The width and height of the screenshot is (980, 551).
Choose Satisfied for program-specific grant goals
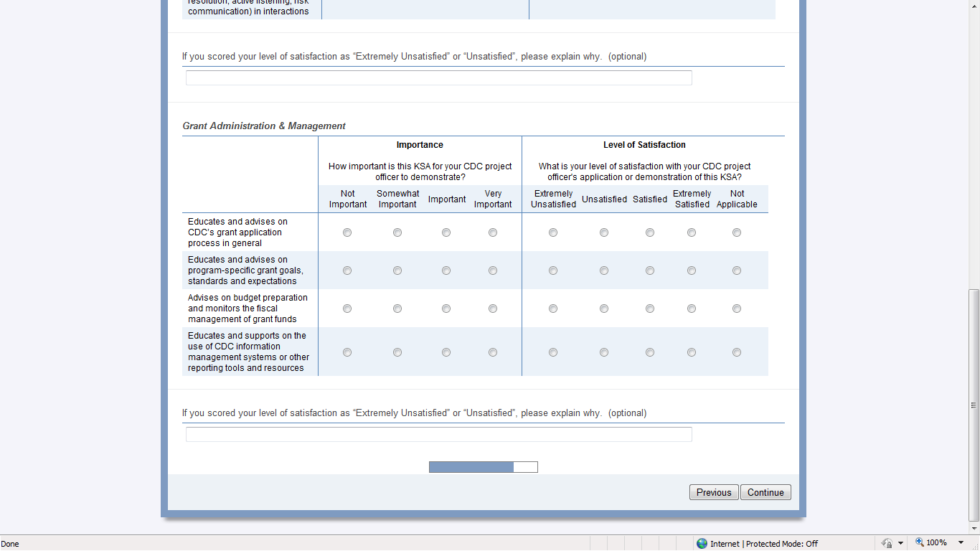[x=650, y=270]
